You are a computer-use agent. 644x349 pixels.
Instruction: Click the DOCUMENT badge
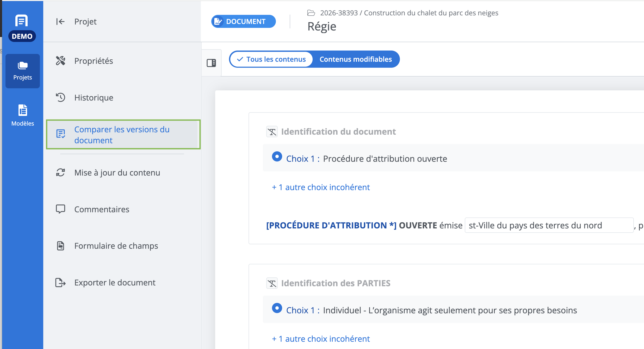(x=243, y=21)
